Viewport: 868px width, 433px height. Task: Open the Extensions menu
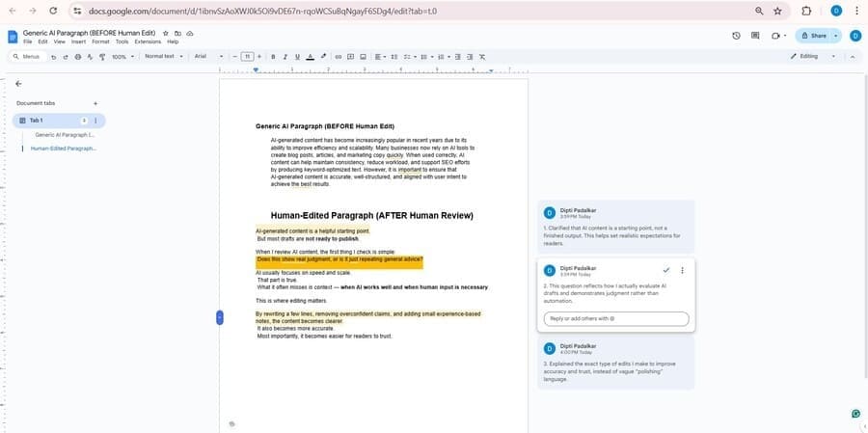point(148,41)
